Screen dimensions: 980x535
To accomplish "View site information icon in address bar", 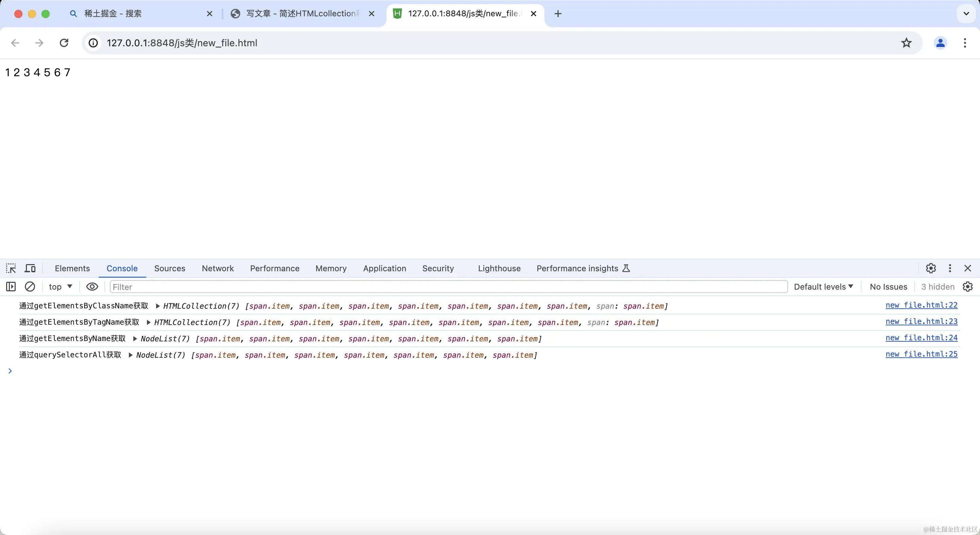I will coord(93,43).
